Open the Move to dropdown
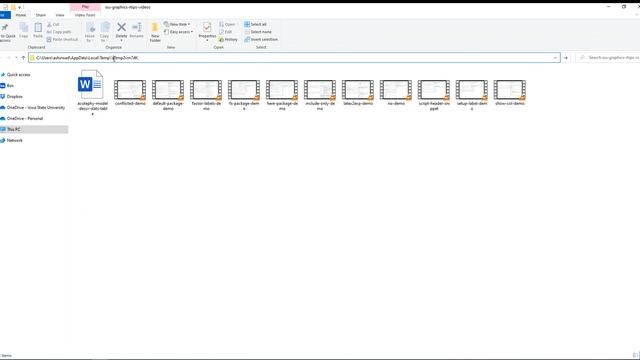 point(90,32)
